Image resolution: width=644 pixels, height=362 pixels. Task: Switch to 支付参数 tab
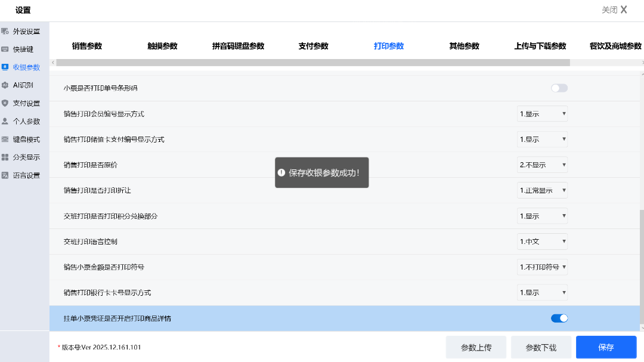click(313, 46)
